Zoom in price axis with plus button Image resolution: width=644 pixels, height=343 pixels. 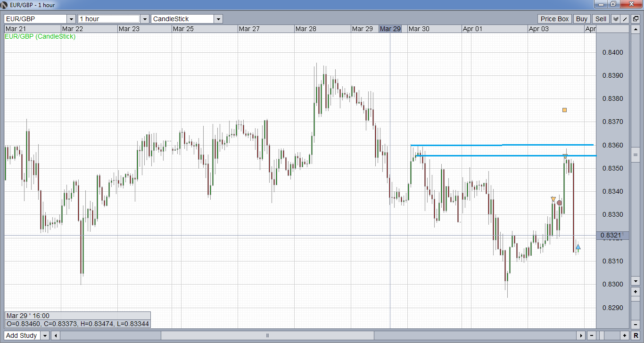point(636,292)
